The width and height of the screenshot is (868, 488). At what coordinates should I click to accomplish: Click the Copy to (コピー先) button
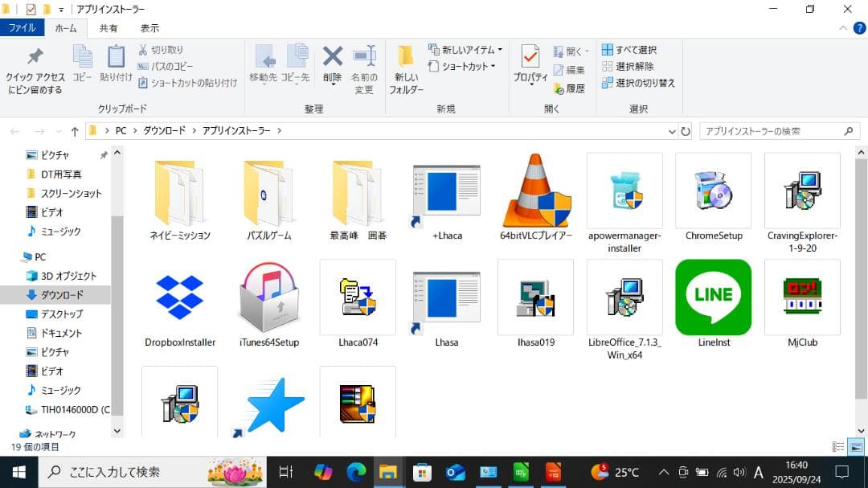point(295,64)
